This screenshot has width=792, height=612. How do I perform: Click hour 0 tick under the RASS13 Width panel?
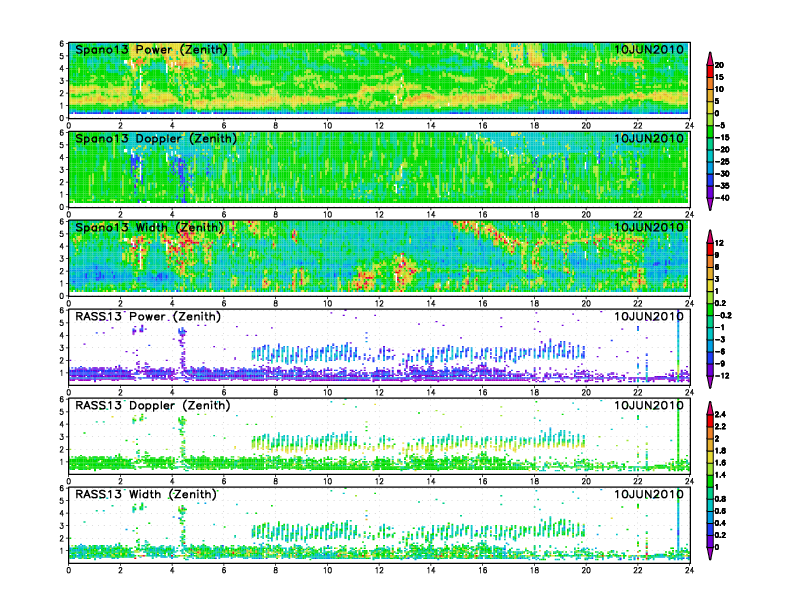[x=69, y=570]
